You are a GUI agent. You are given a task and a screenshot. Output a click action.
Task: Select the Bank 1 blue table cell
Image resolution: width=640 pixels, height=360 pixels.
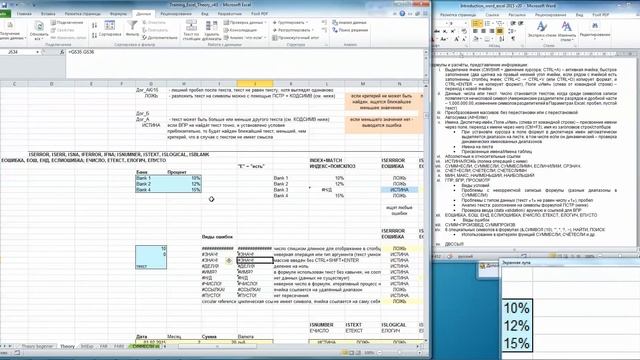151,178
